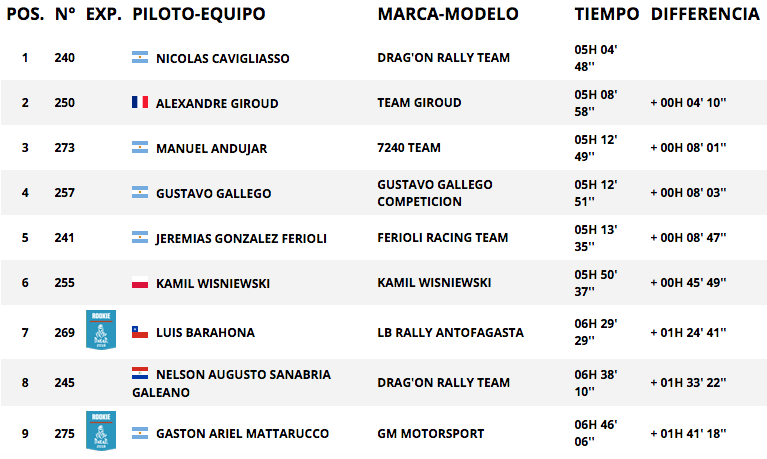Click the rookie badge beside Gaston Ariel Mattarucco
This screenshot has height=459, width=767.
pyautogui.click(x=101, y=431)
